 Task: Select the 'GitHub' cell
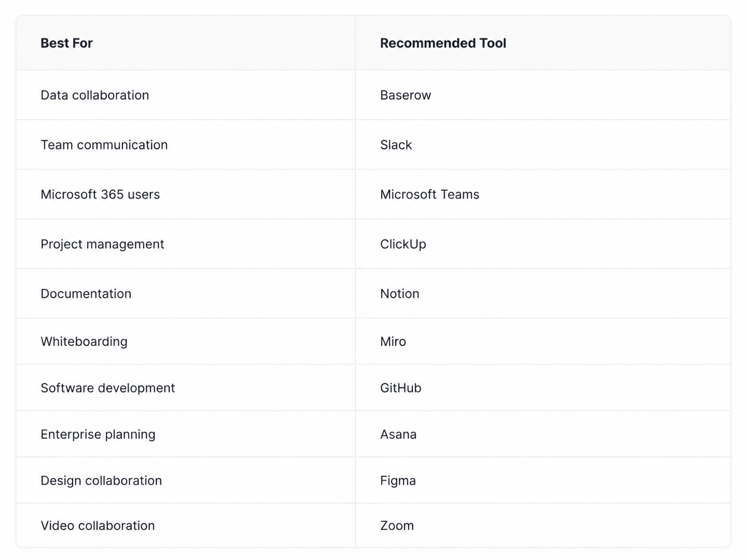[x=543, y=388]
